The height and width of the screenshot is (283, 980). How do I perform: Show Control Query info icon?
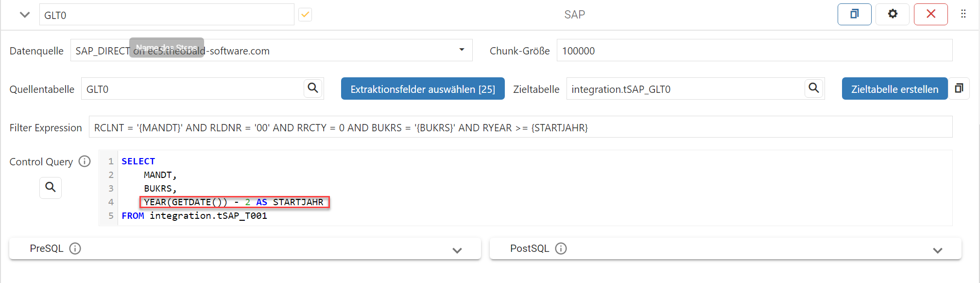point(85,161)
